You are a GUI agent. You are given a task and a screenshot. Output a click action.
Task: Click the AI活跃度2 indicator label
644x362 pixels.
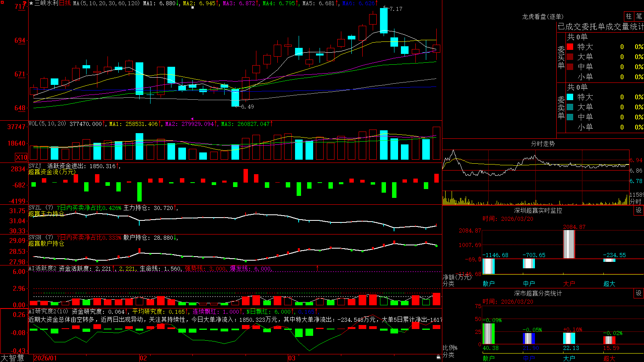click(x=43, y=268)
